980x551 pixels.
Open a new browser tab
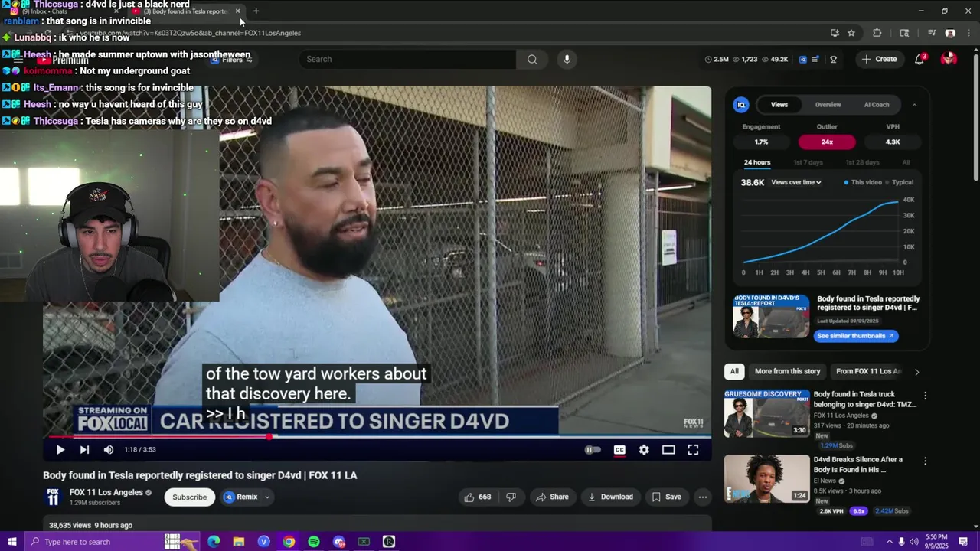pyautogui.click(x=256, y=11)
